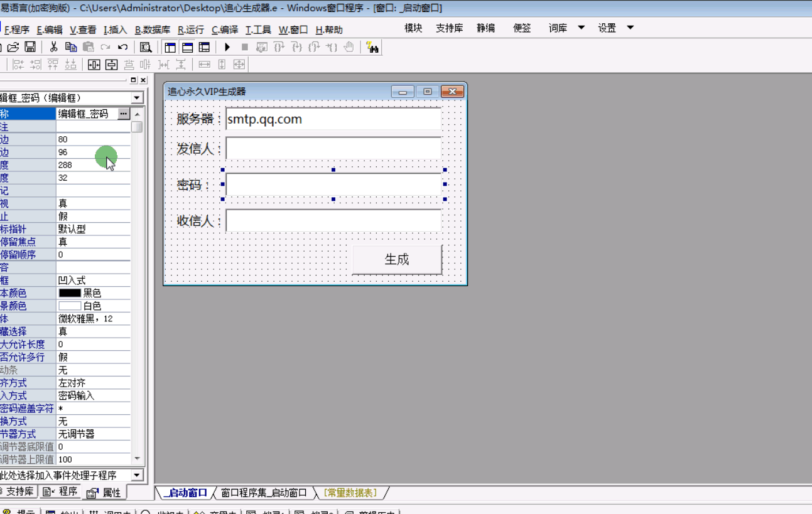Click the font value 微软雅黑, 12
812x514 pixels.
[93, 319]
